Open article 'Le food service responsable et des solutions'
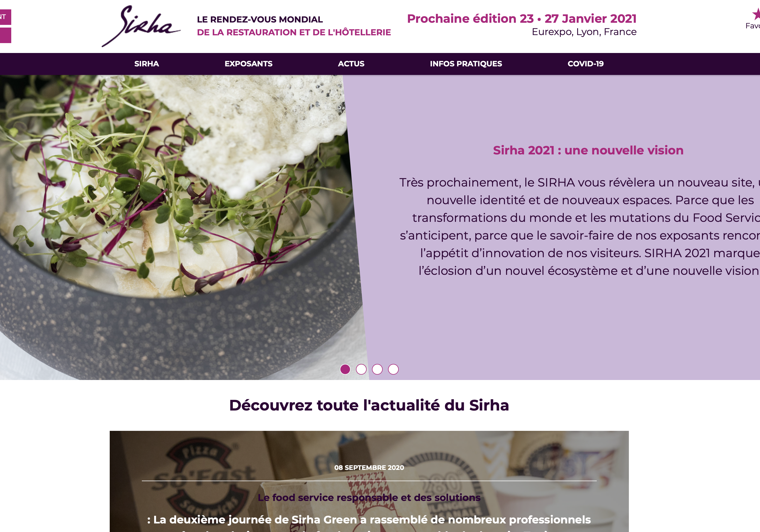The image size is (760, 532). pos(369,497)
